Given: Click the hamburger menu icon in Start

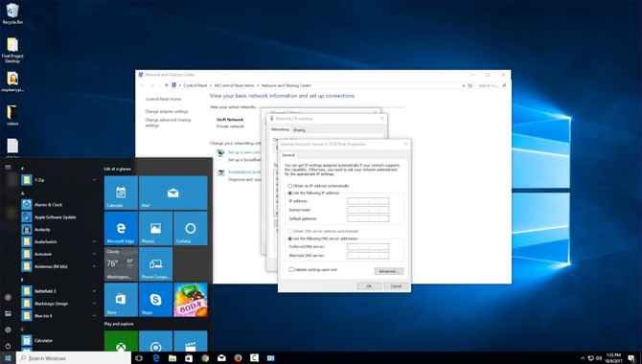Looking at the screenshot, I should pyautogui.click(x=8, y=167).
